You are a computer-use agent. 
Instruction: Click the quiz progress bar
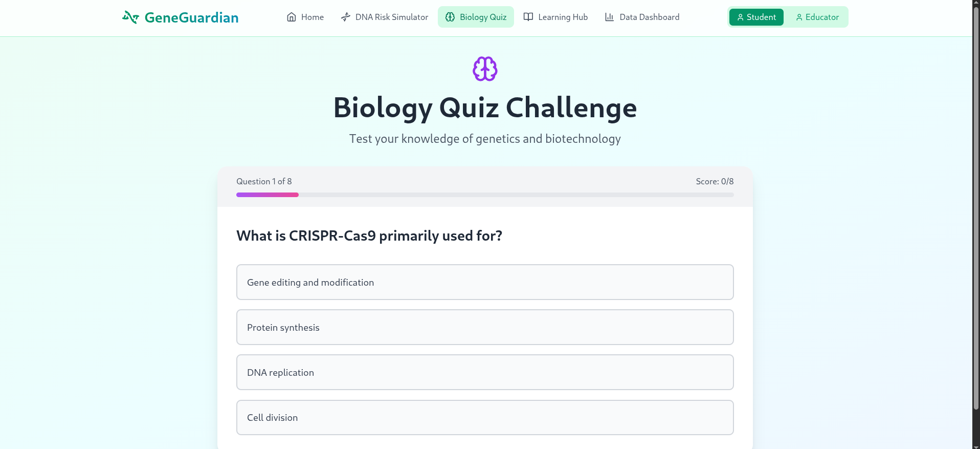(x=485, y=195)
